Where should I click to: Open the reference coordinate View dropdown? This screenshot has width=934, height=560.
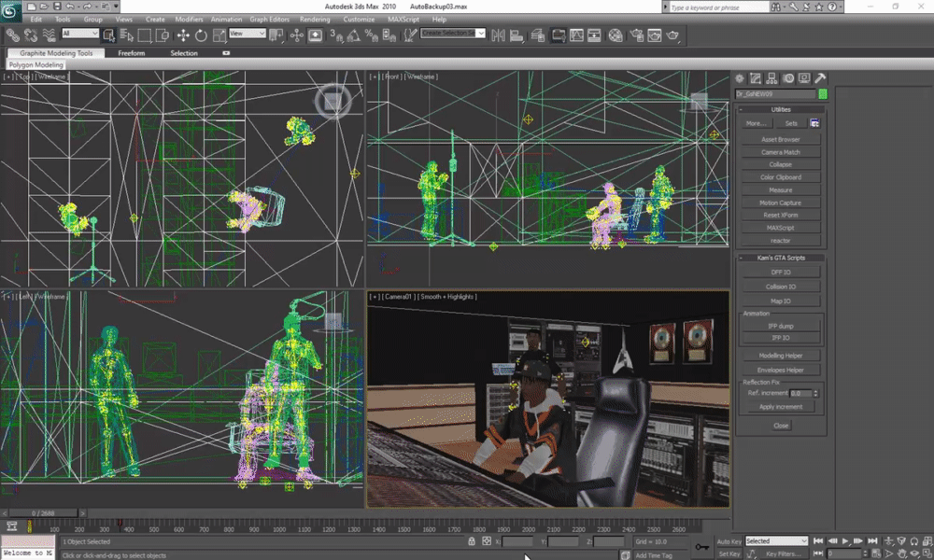pos(247,34)
